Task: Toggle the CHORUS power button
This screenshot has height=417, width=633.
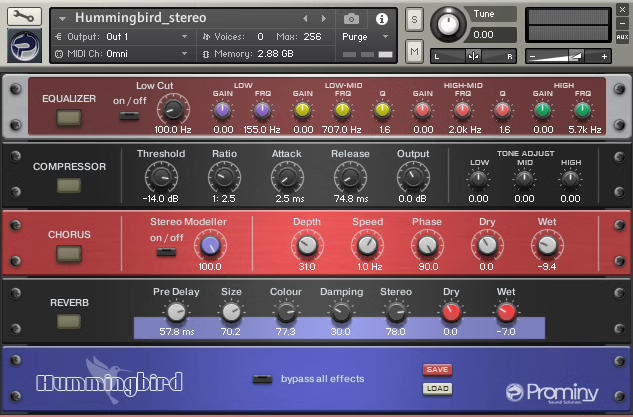Action: tap(69, 254)
